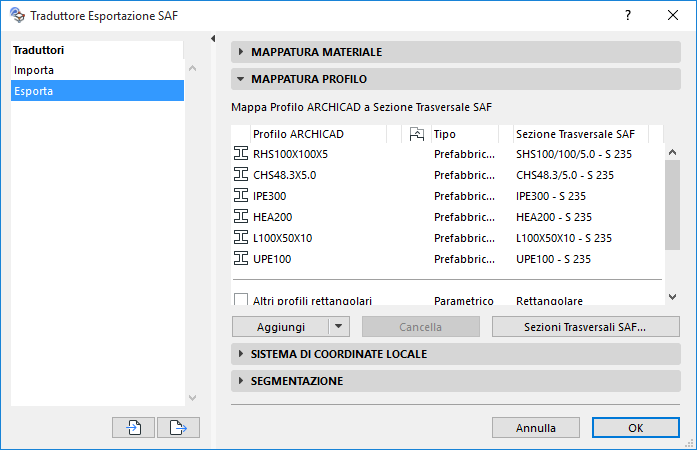This screenshot has height=450, width=697.
Task: Click the CHS48.3/5.0 - S 235 cell
Action: (565, 175)
